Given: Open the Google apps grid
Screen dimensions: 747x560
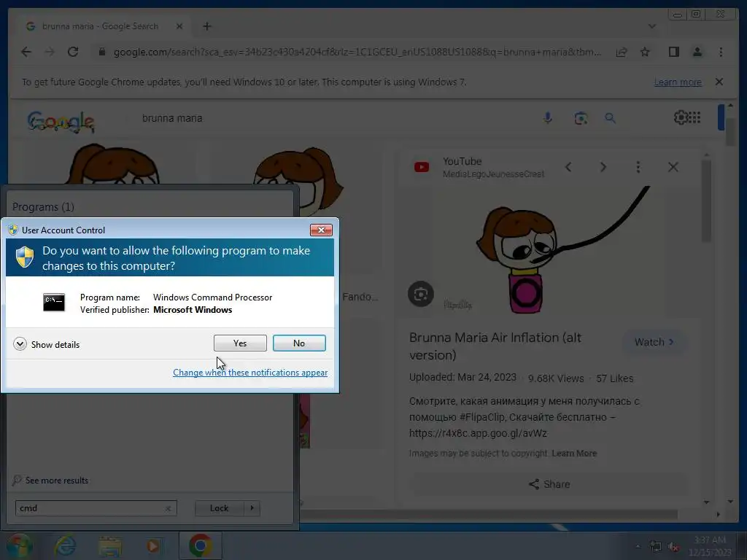Looking at the screenshot, I should click(695, 117).
